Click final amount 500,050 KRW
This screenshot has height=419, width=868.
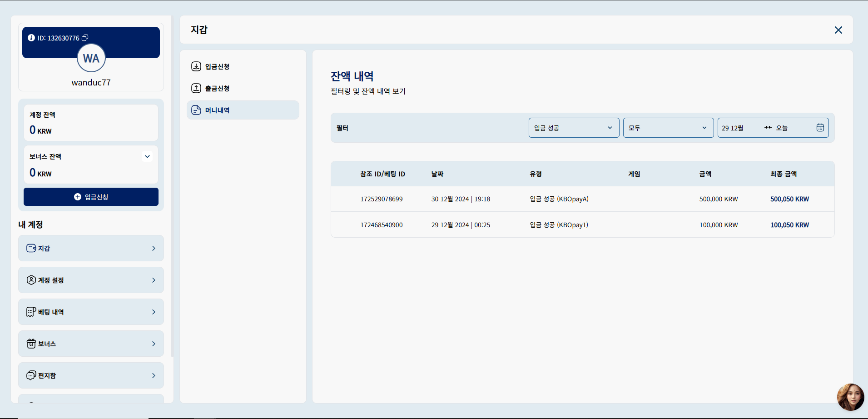pyautogui.click(x=790, y=199)
